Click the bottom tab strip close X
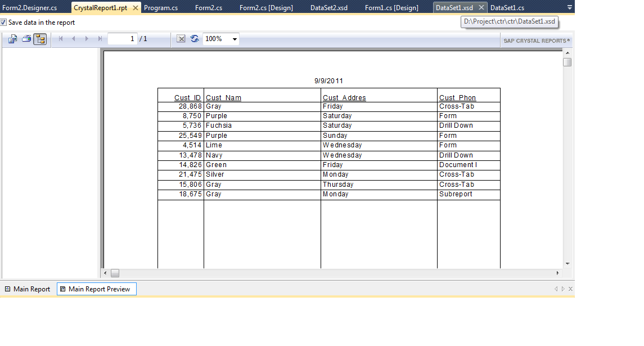Viewport: 644px width, 346px height. tap(570, 289)
